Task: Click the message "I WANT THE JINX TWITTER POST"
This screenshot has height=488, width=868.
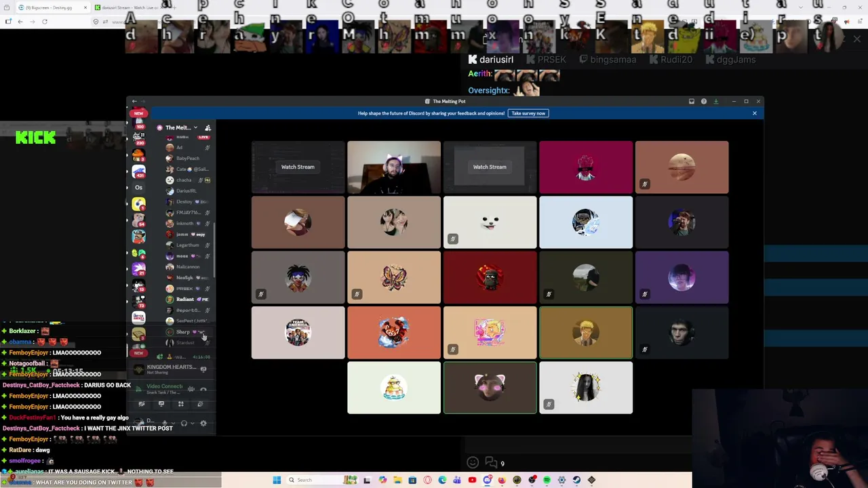Action: pos(128,428)
